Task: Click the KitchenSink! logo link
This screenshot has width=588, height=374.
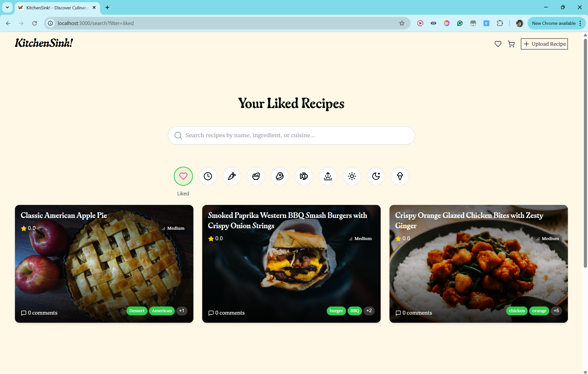Action: tap(44, 43)
